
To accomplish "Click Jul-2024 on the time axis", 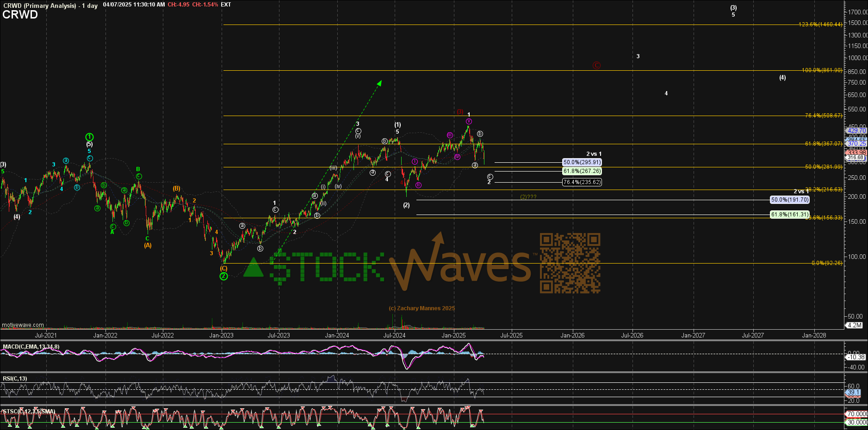I will (394, 336).
